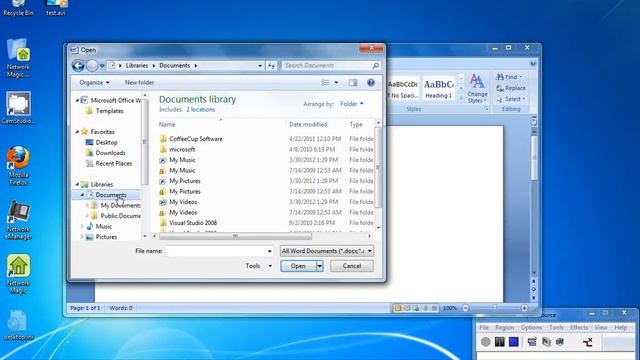Select the desktop.ini file icon
Image resolution: width=640 pixels, height=360 pixels.
click(18, 325)
